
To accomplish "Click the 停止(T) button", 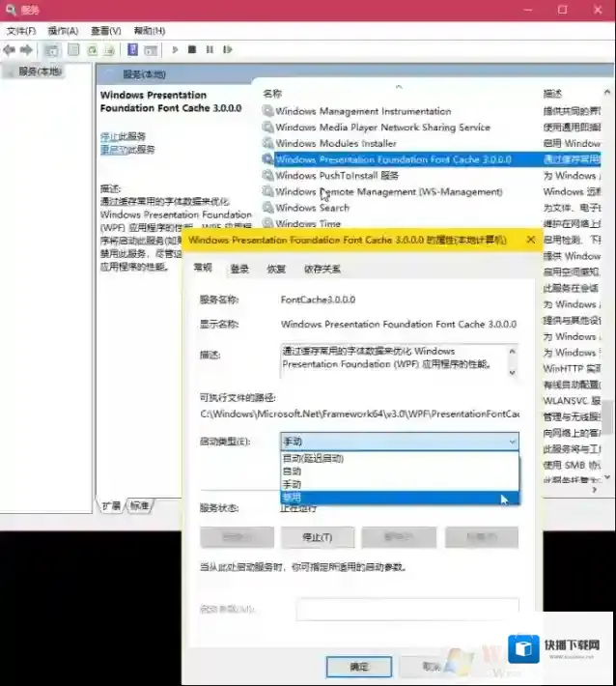I will click(x=317, y=537).
